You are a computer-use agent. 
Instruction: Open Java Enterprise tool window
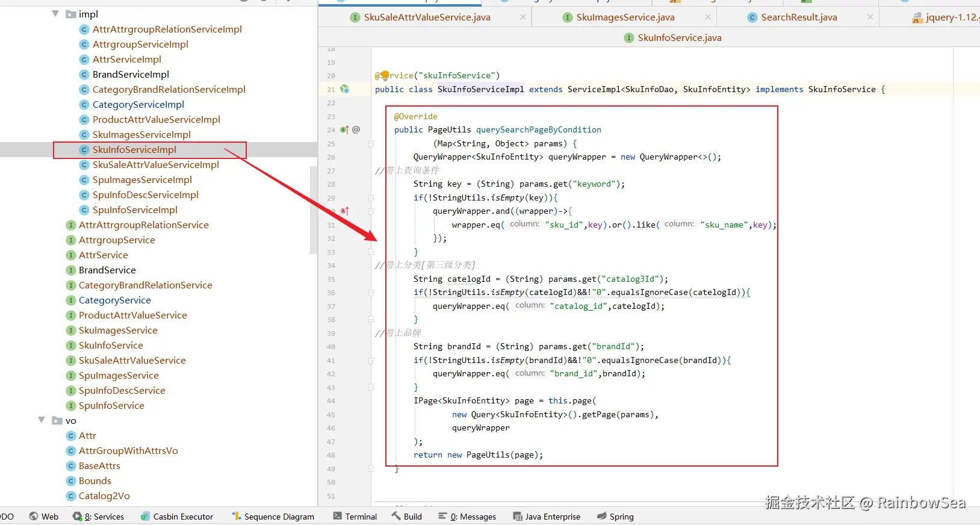(x=547, y=517)
